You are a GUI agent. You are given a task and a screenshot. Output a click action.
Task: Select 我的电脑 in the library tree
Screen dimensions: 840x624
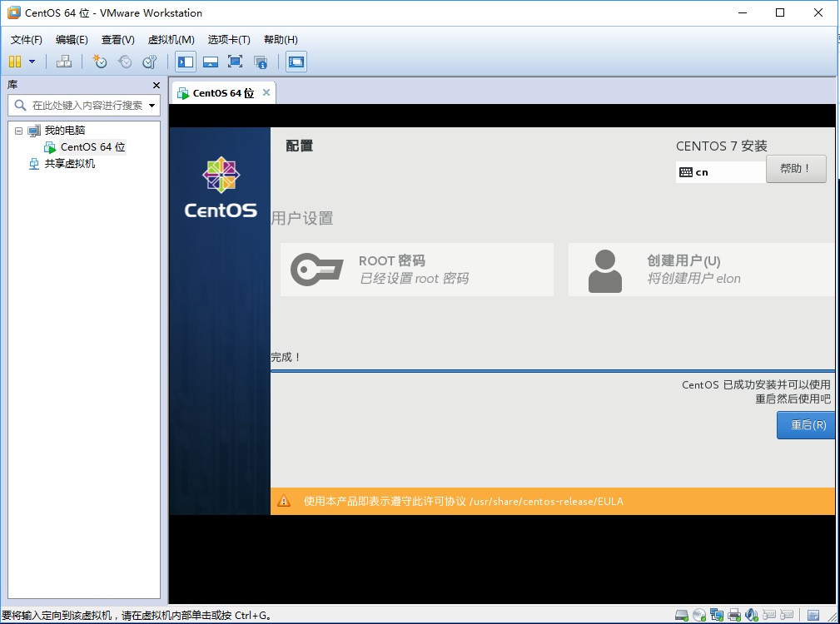pyautogui.click(x=65, y=131)
